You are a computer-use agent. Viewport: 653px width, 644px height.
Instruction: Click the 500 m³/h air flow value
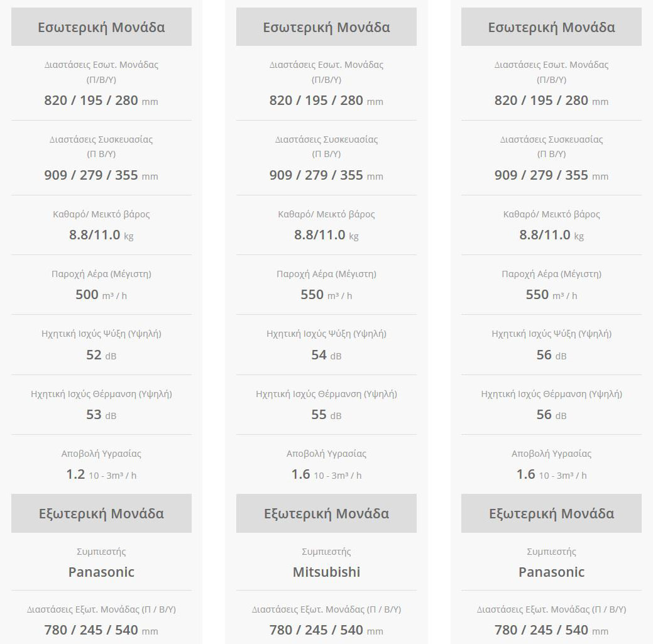point(87,295)
